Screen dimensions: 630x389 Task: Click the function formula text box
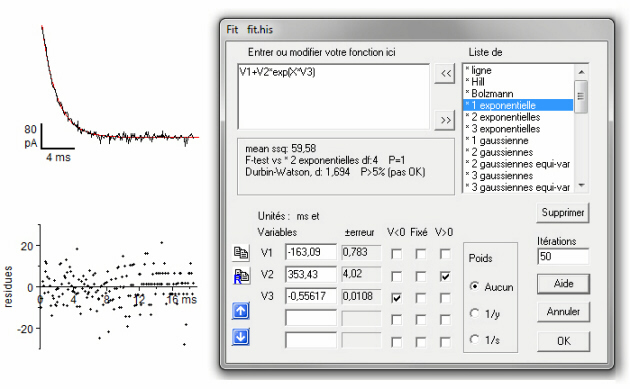[x=333, y=96]
